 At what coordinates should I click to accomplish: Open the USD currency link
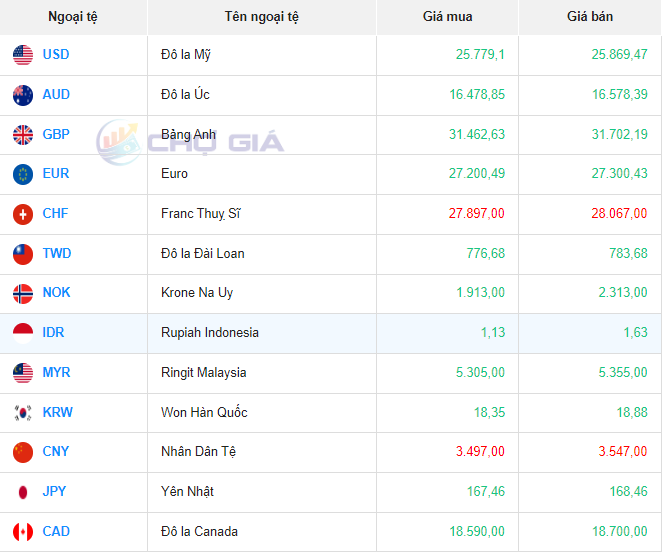56,55
